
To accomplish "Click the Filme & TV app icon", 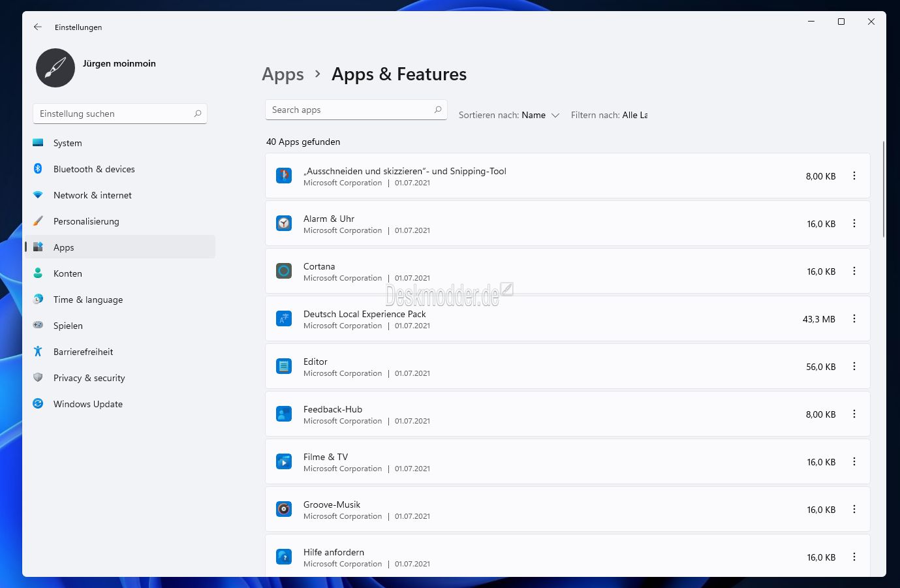I will click(284, 461).
